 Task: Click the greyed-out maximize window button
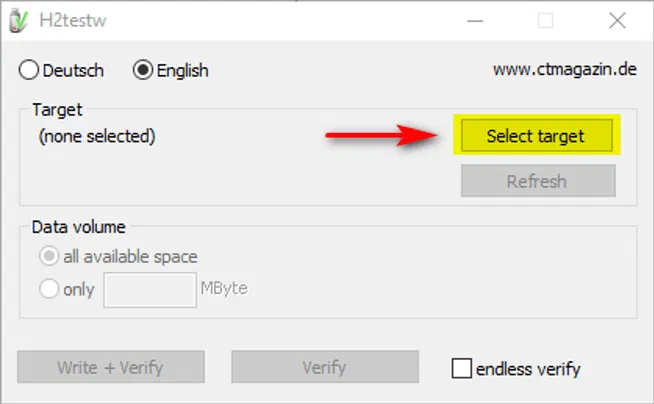pos(545,20)
